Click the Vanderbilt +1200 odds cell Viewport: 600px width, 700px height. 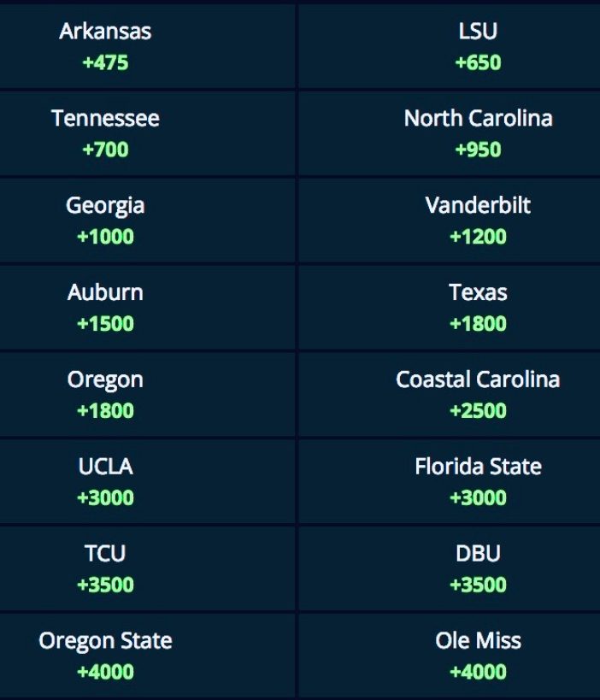click(478, 221)
